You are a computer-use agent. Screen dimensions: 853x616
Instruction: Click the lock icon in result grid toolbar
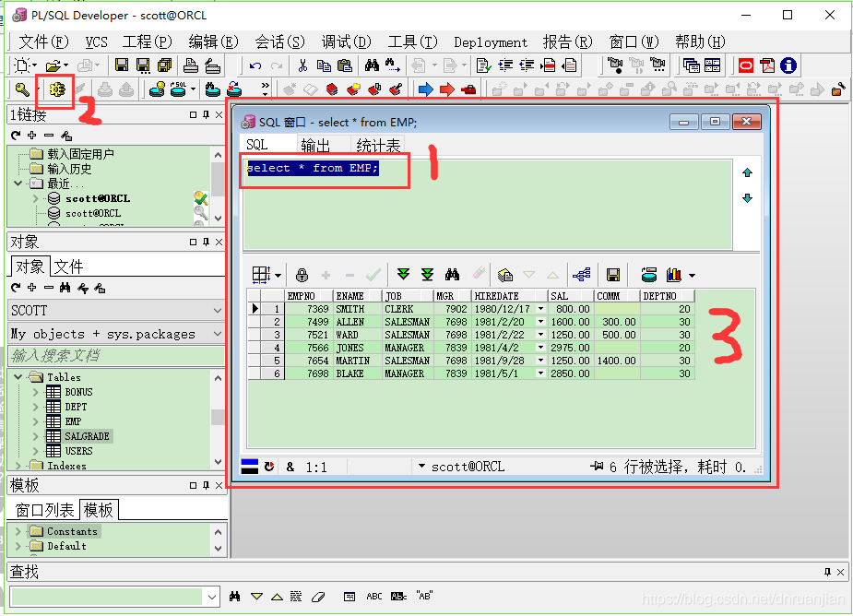(x=302, y=275)
